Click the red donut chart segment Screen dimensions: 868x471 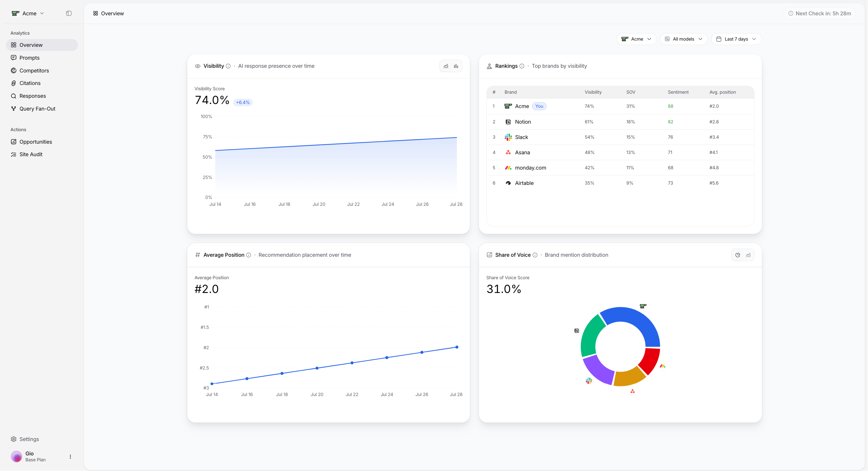(650, 360)
